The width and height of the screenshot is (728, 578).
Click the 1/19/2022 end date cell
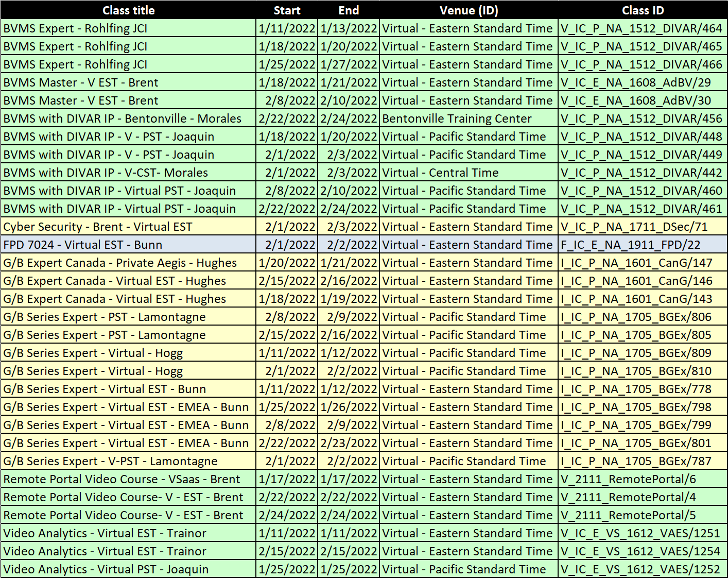coord(349,299)
